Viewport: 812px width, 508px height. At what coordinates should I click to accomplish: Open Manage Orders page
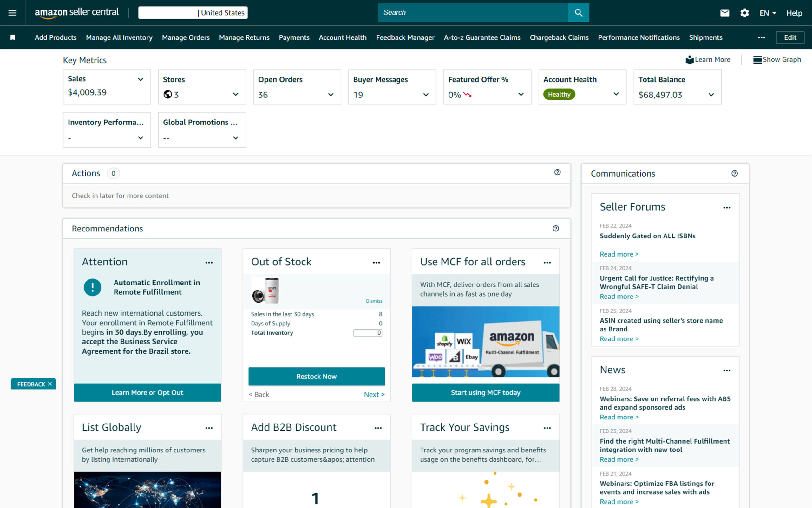(x=186, y=37)
